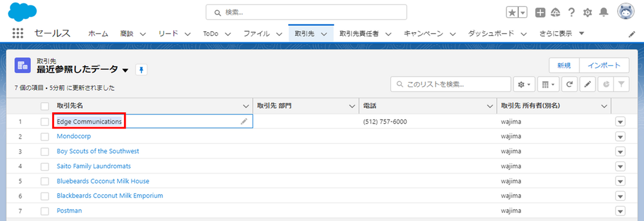Open the favorites star icon
The image size is (644, 221).
[513, 12]
